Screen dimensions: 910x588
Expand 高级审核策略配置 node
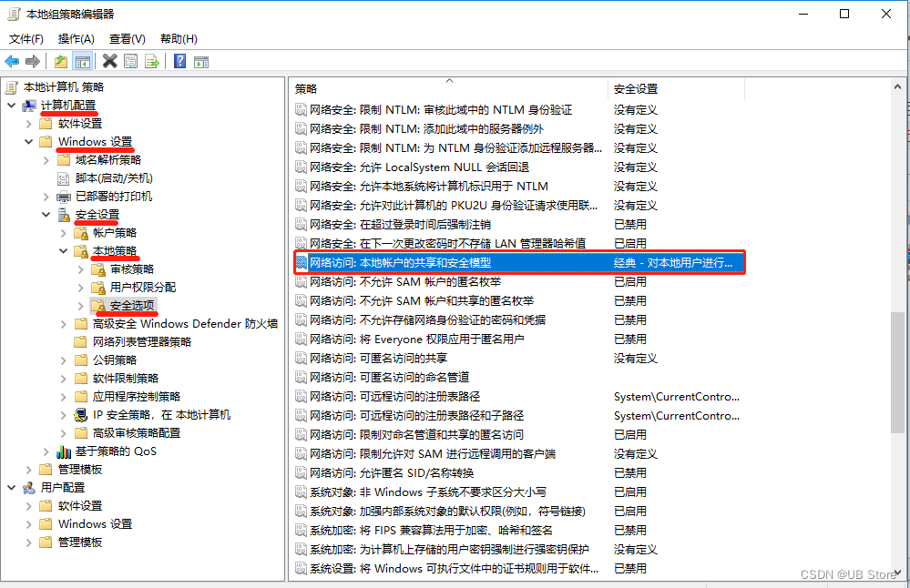64,433
